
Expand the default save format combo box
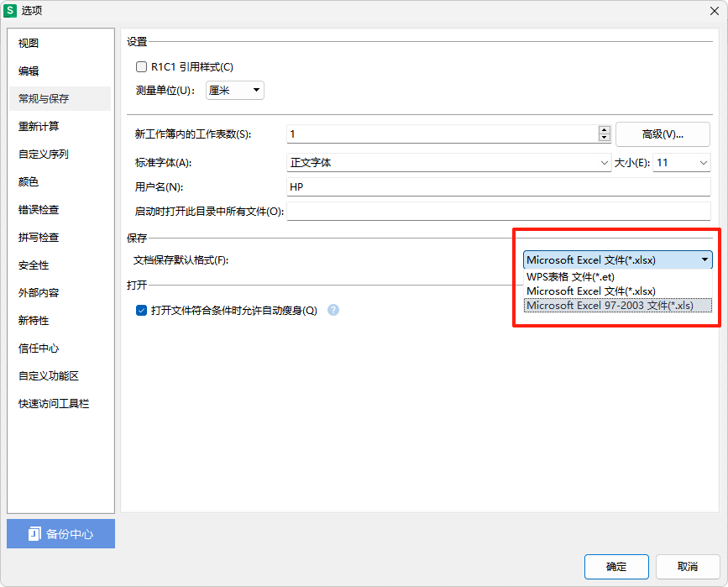[617, 260]
